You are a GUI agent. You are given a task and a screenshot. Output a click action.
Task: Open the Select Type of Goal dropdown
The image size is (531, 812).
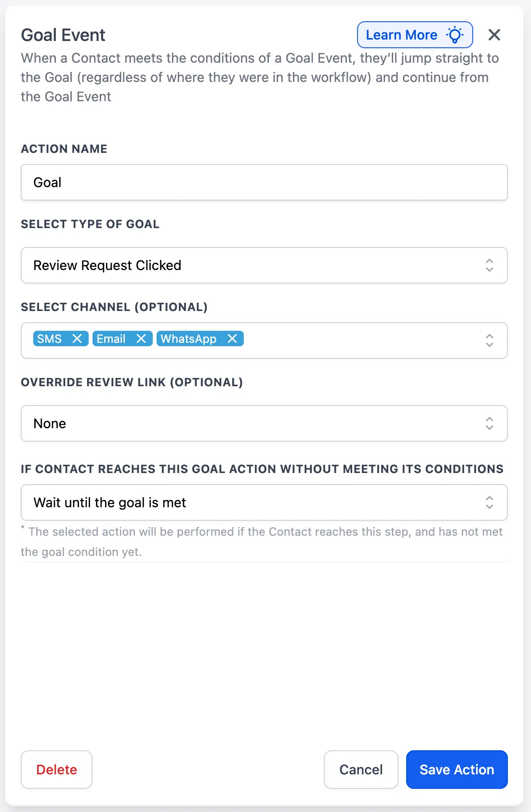[x=264, y=265]
